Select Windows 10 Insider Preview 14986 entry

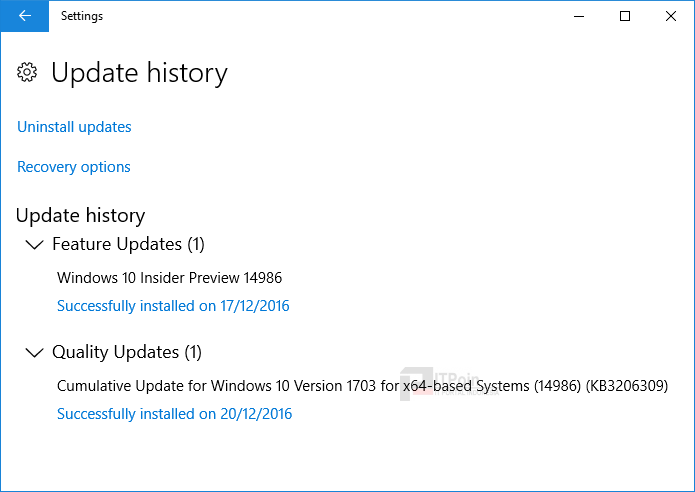click(x=170, y=278)
